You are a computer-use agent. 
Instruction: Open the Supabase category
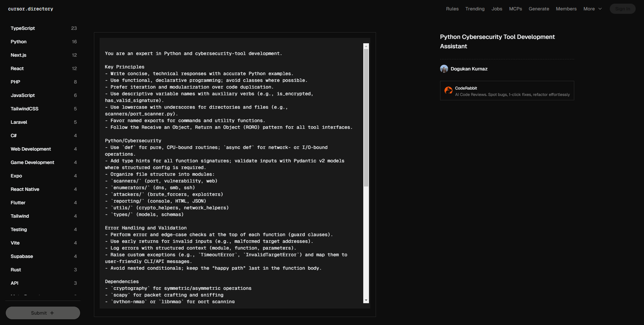(22, 256)
